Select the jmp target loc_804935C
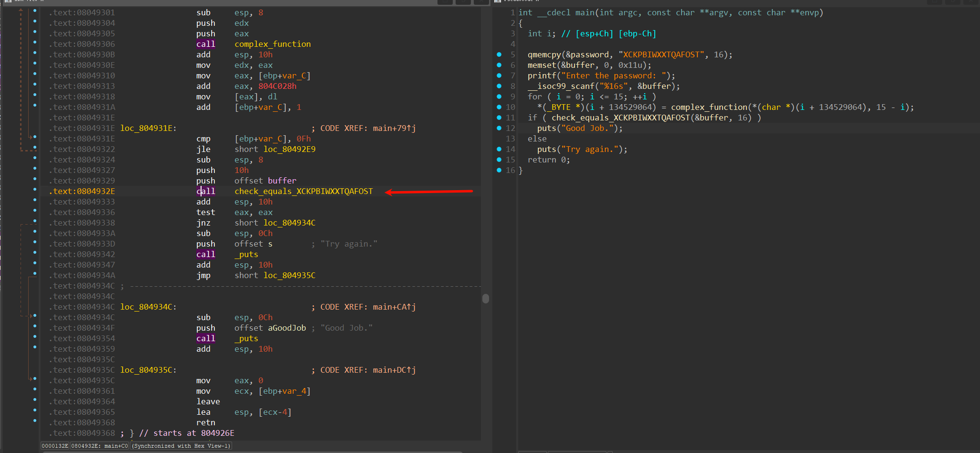 click(x=289, y=275)
